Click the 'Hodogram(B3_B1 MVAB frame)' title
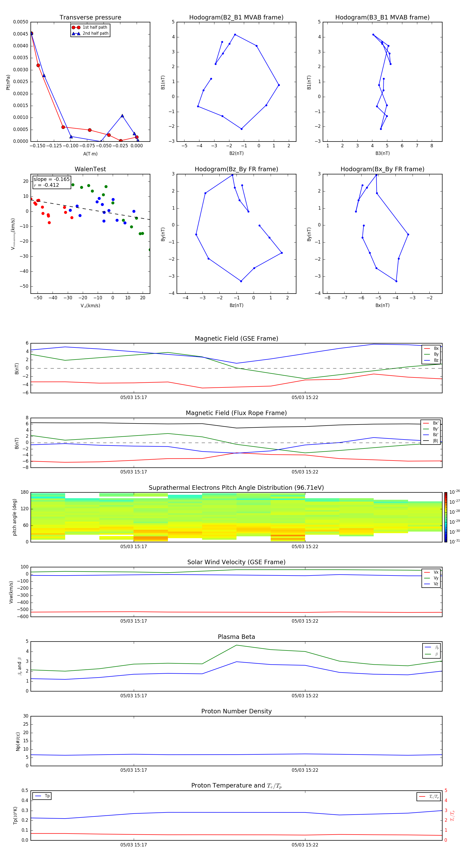Screen dimensions: 473x868 tap(382, 17)
